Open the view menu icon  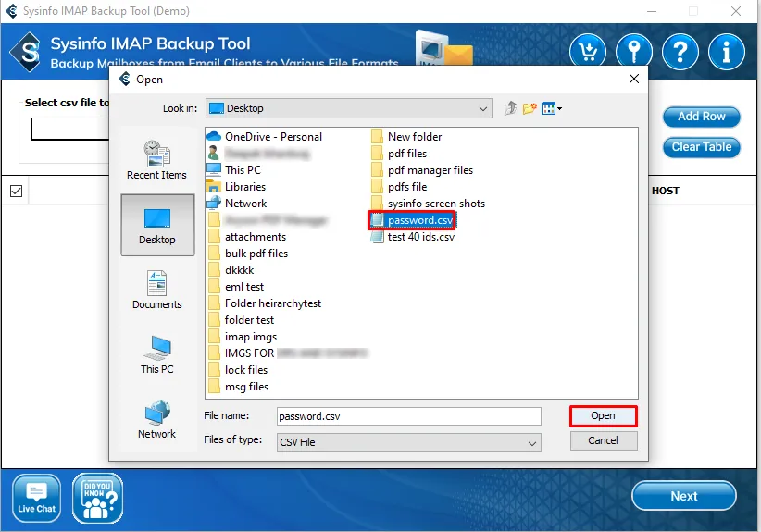pos(552,108)
